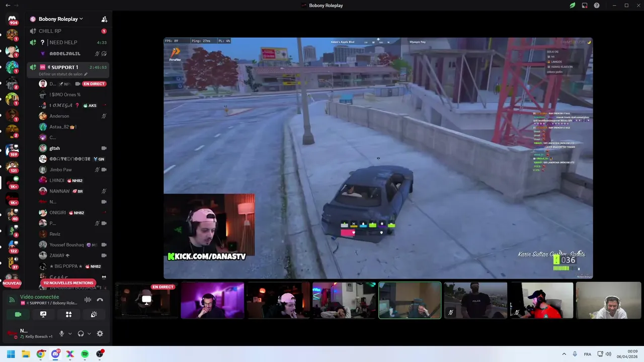The image size is (644, 362).
Task: Focus the green-outlined speaking webcam tile
Action: click(x=410, y=300)
